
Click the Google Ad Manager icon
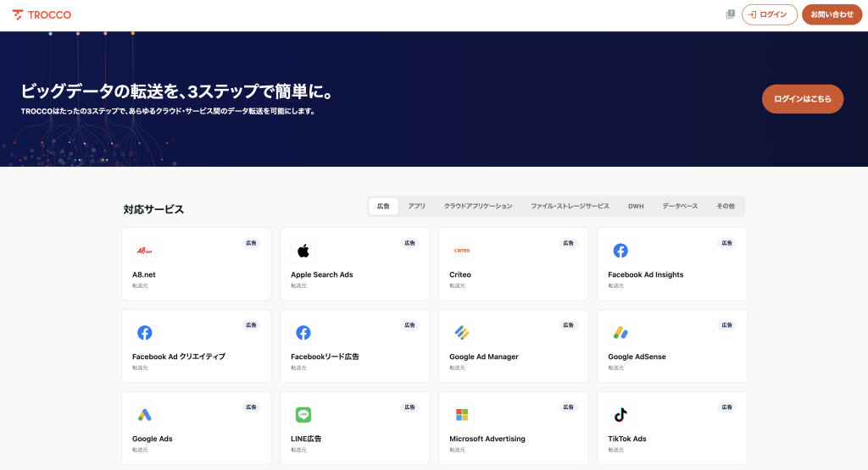point(462,333)
